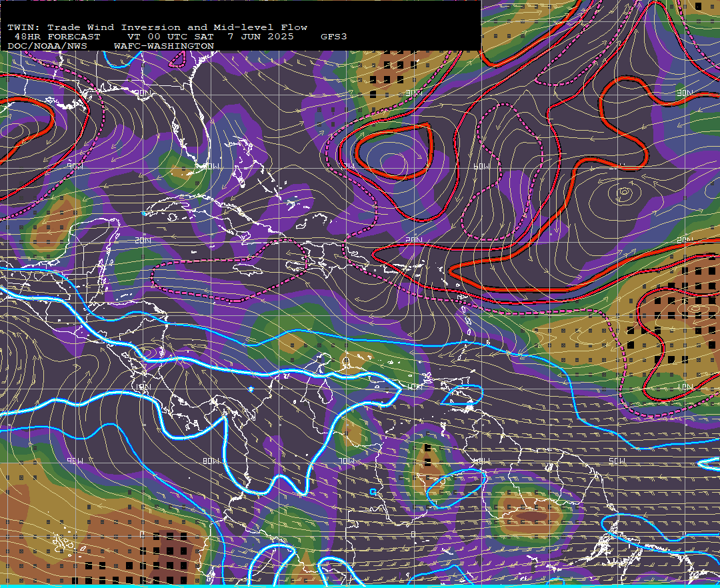Click the '50W' longitude label

pyautogui.click(x=617, y=461)
